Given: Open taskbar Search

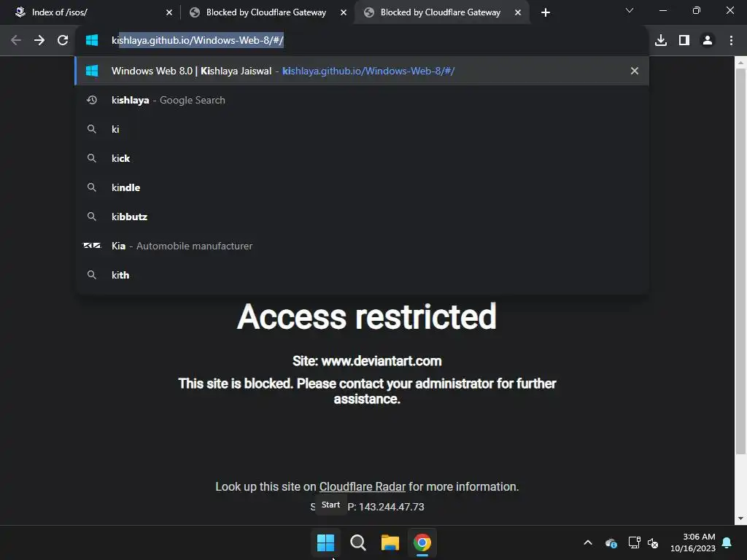Looking at the screenshot, I should click(x=357, y=542).
